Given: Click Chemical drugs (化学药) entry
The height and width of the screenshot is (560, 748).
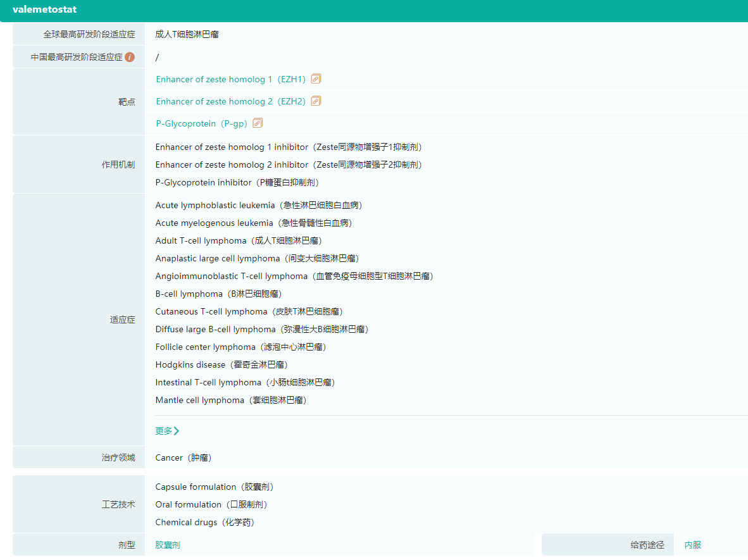Looking at the screenshot, I should (x=205, y=522).
